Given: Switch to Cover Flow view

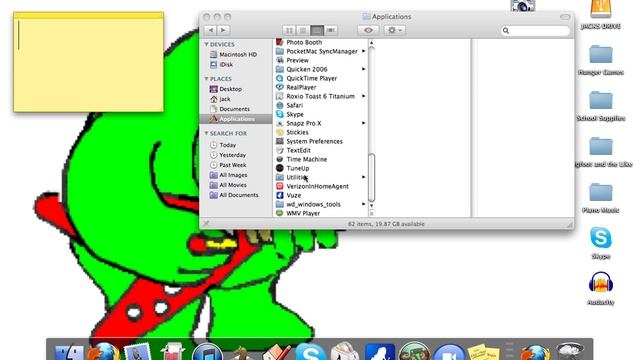Looking at the screenshot, I should click(331, 30).
